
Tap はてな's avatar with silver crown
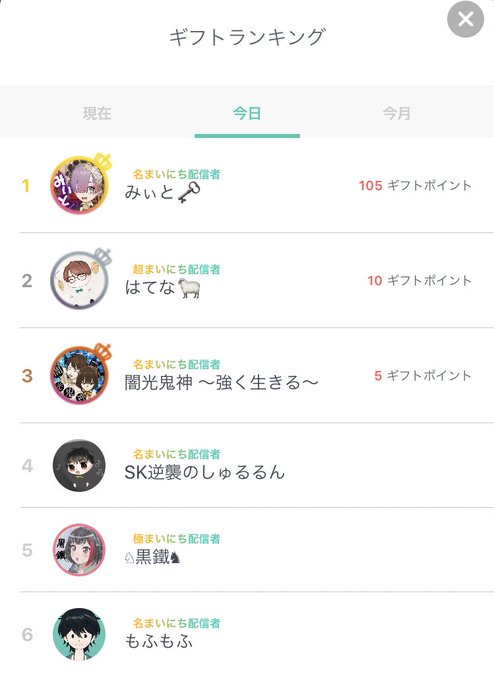coord(80,280)
